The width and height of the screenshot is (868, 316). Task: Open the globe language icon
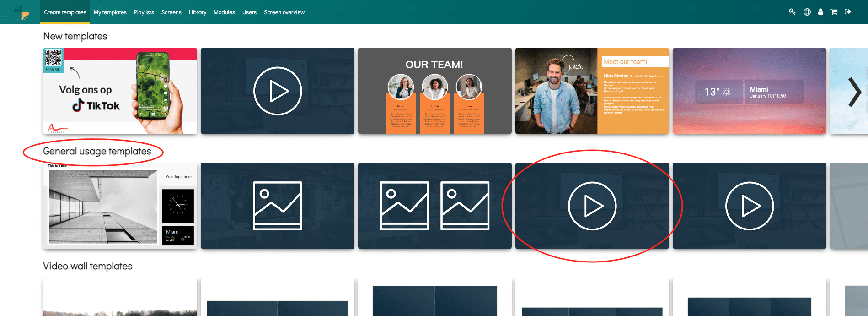[807, 12]
